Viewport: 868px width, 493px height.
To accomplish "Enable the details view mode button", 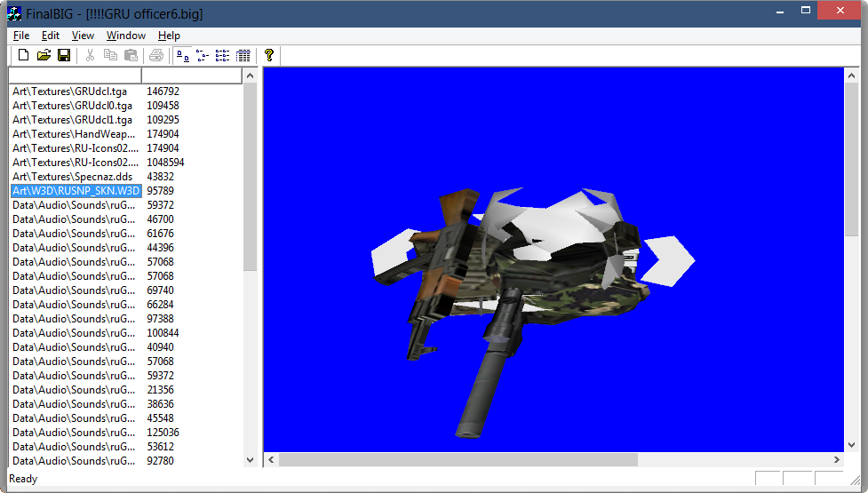I will pos(243,56).
